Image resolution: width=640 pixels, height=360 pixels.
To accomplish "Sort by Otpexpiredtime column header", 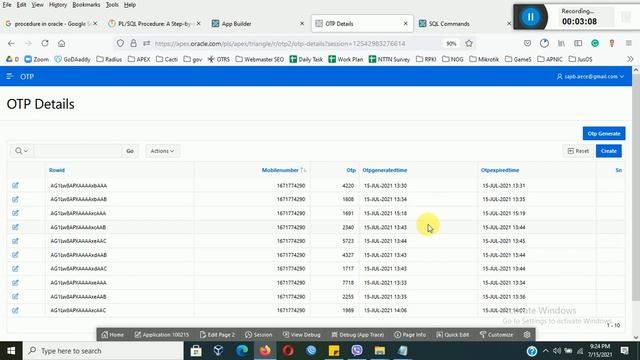I will pos(500,170).
